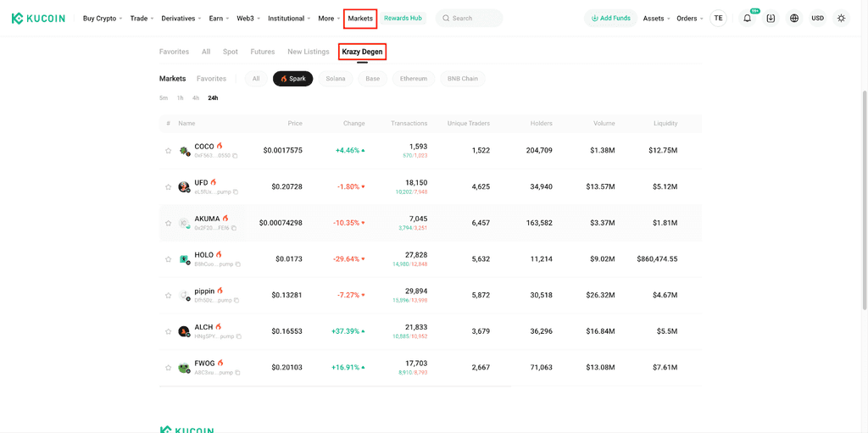Screen dimensions: 868x433
Task: Expand the More dropdown
Action: (x=330, y=19)
